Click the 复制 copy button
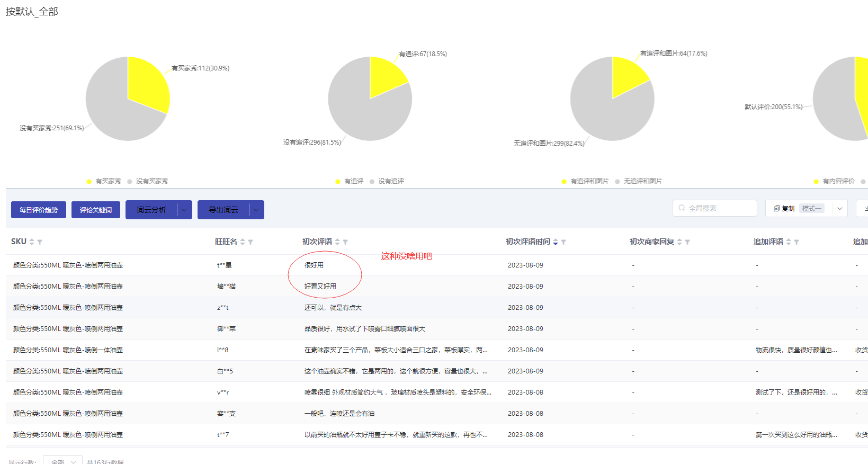 tap(784, 209)
